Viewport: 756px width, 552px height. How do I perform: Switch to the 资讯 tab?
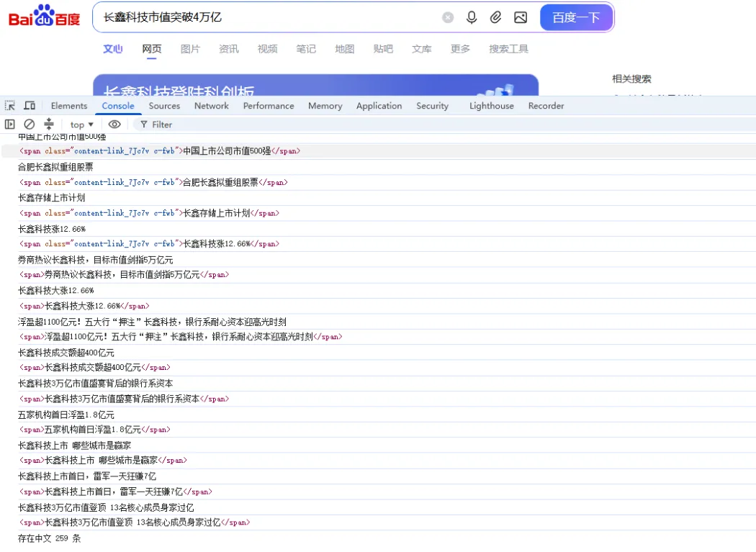click(x=228, y=49)
